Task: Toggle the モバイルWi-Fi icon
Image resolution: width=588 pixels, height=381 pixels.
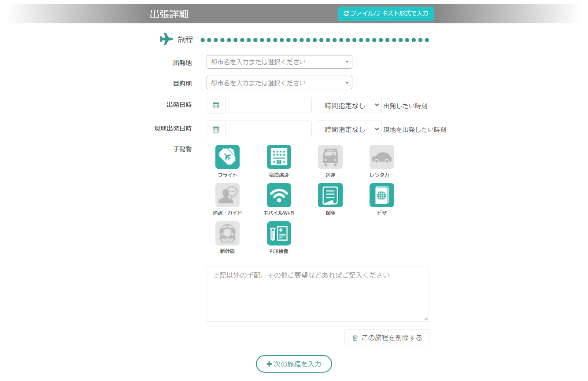Action: tap(279, 195)
